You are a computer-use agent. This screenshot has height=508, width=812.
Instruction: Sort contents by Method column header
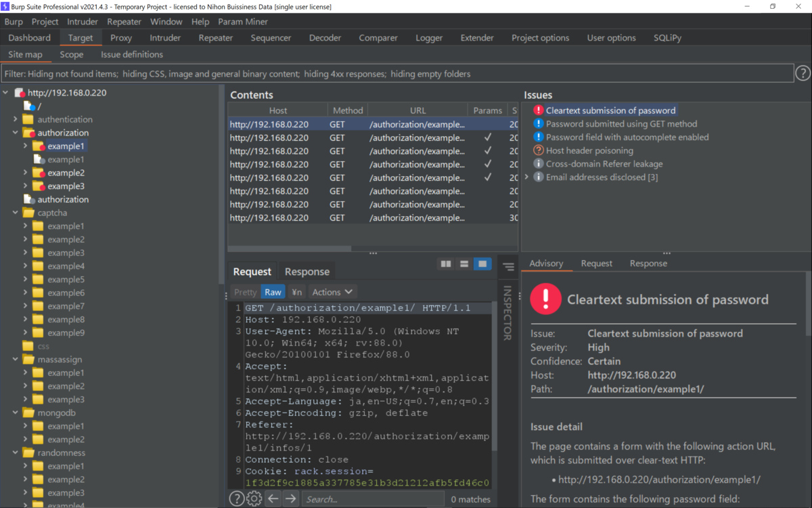348,110
